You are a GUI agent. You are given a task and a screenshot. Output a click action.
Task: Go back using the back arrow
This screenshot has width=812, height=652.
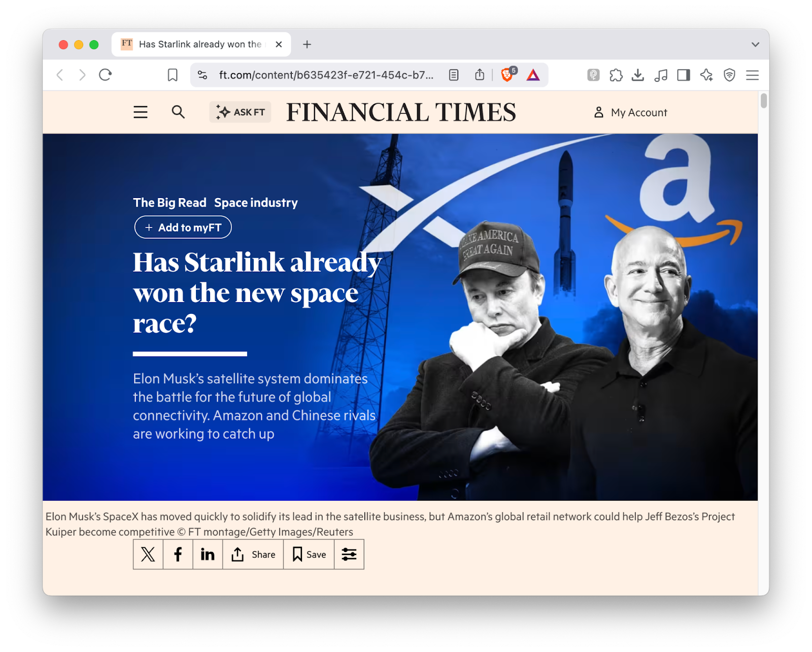coord(60,75)
